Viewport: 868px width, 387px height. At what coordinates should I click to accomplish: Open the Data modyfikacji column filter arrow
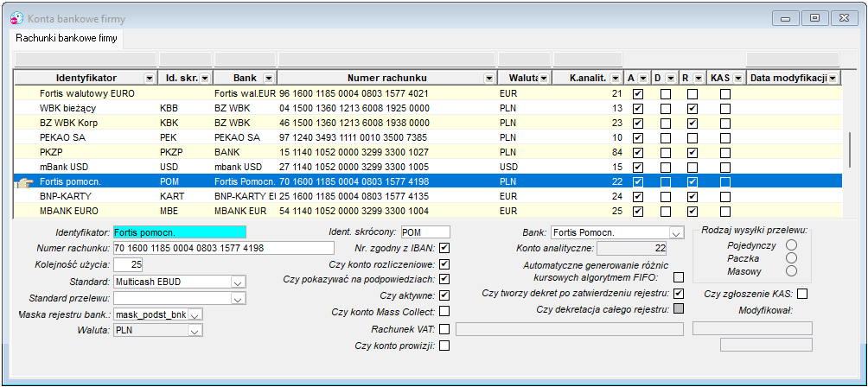pyautogui.click(x=833, y=78)
